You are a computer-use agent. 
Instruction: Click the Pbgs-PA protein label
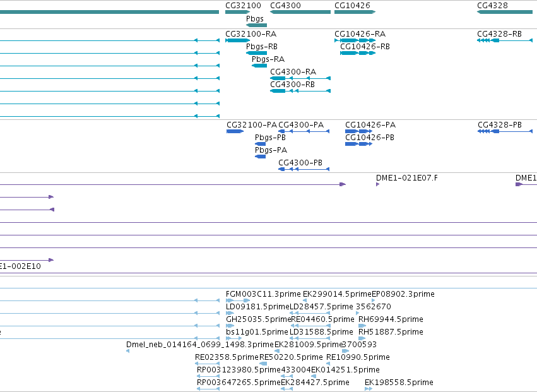tap(271, 150)
